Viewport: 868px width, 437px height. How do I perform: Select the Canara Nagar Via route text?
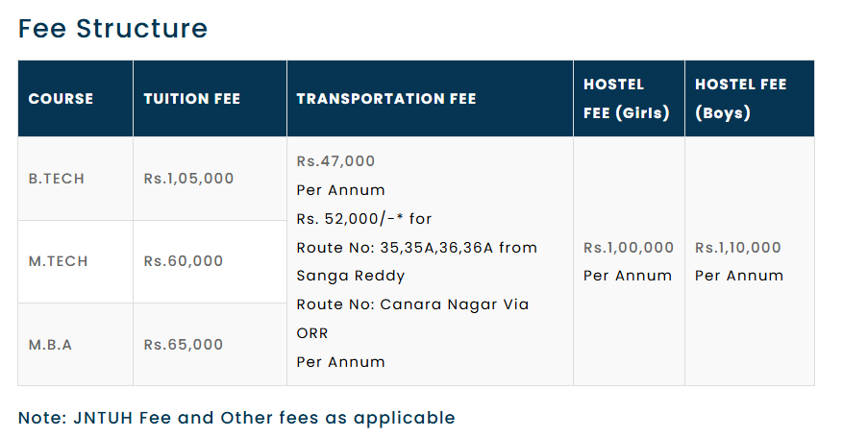coord(412,304)
